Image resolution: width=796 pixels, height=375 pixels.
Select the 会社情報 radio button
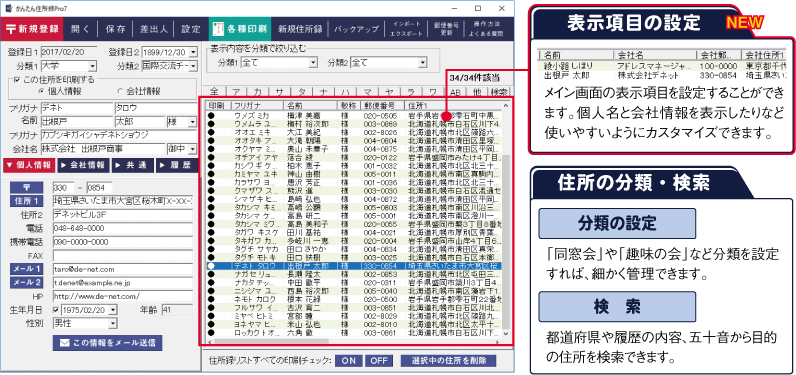pyautogui.click(x=120, y=91)
